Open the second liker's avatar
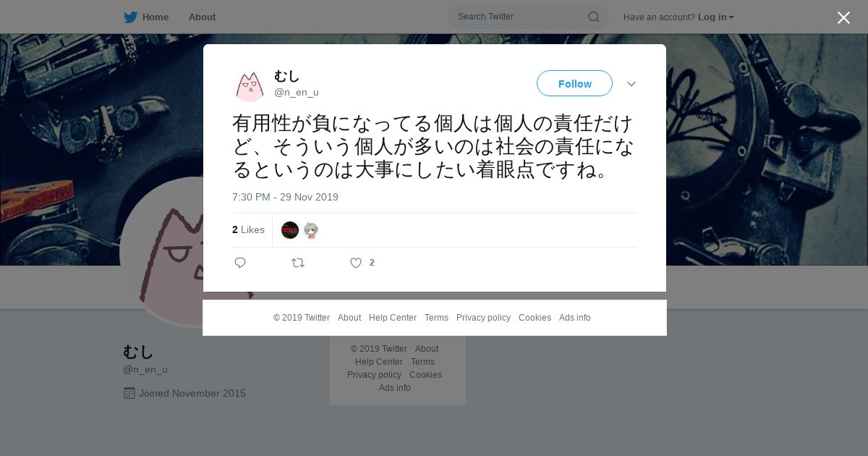 [311, 230]
